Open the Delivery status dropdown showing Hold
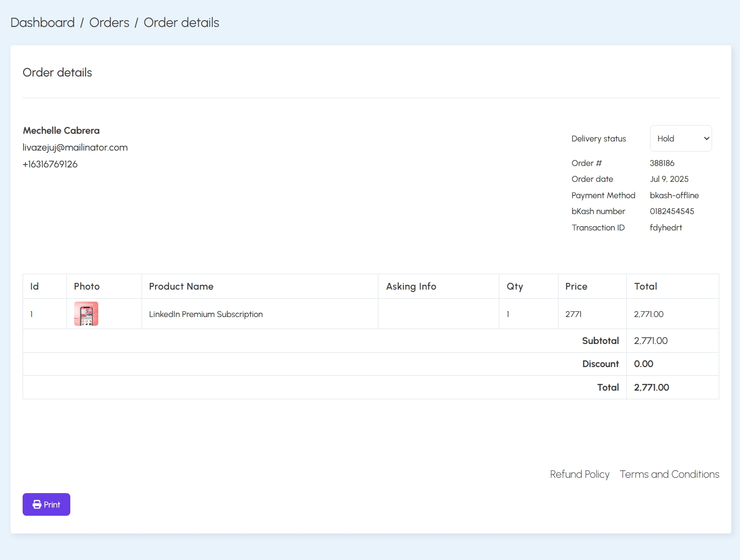 click(681, 139)
